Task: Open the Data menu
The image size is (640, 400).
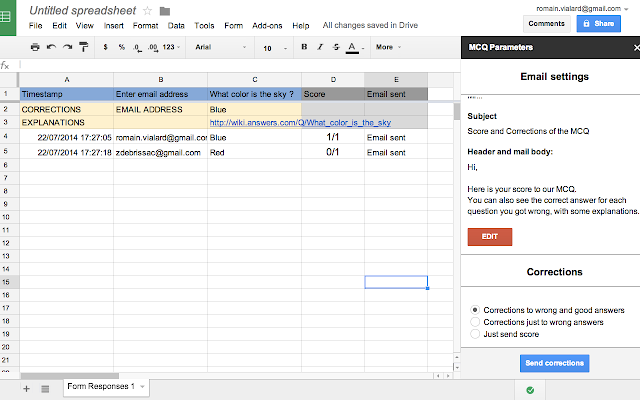Action: pyautogui.click(x=176, y=26)
